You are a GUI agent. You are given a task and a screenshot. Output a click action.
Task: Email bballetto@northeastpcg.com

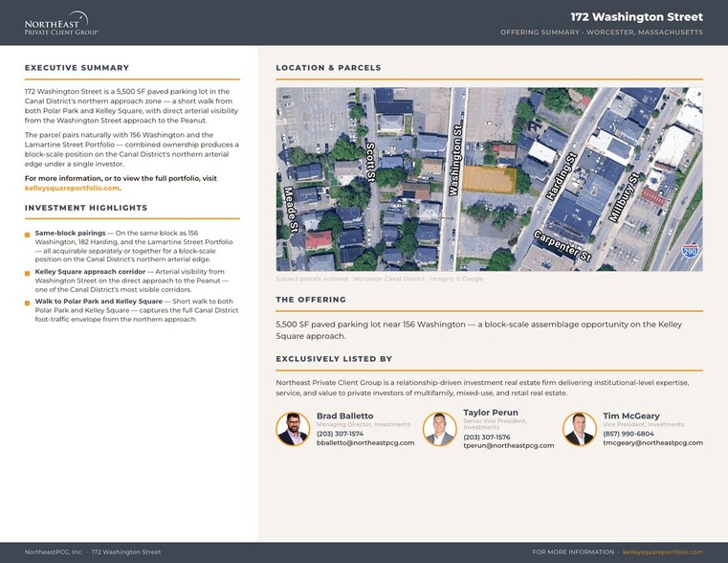pos(365,442)
